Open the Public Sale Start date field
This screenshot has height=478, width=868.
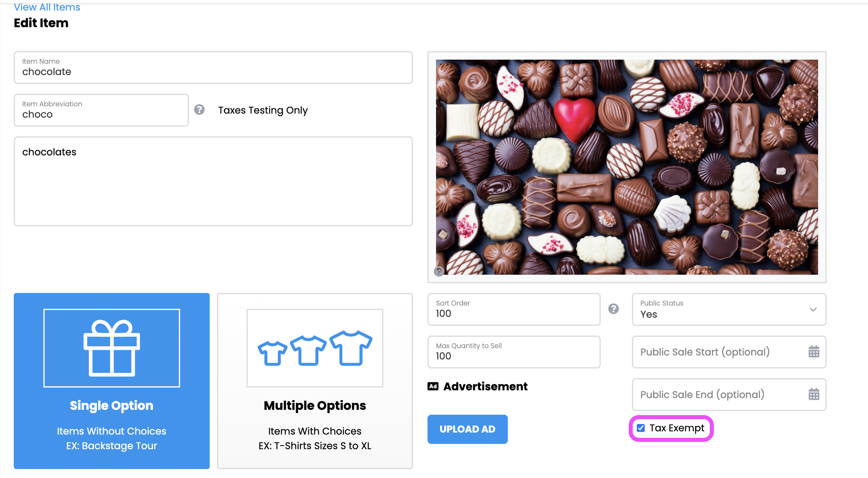pyautogui.click(x=729, y=352)
